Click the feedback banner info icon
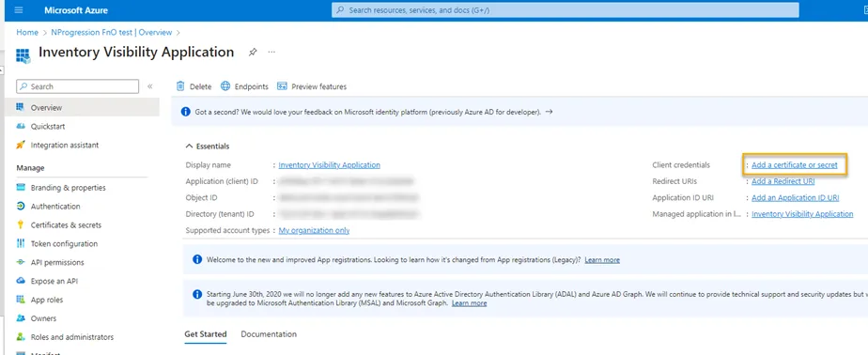Viewport: 868px width, 355px height. pyautogui.click(x=186, y=112)
